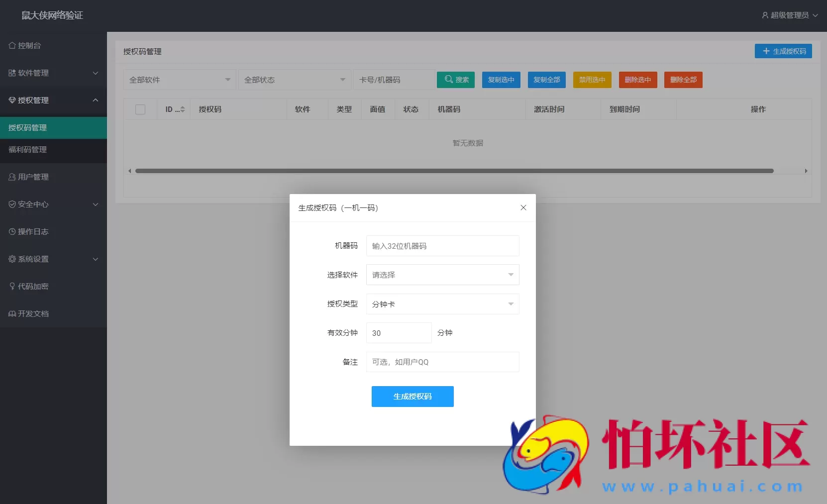
Task: Select the 控制台 home icon in sidebar
Action: click(12, 45)
